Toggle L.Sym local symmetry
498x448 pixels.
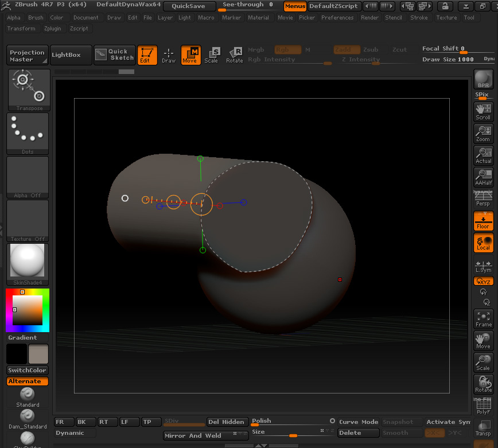[484, 266]
